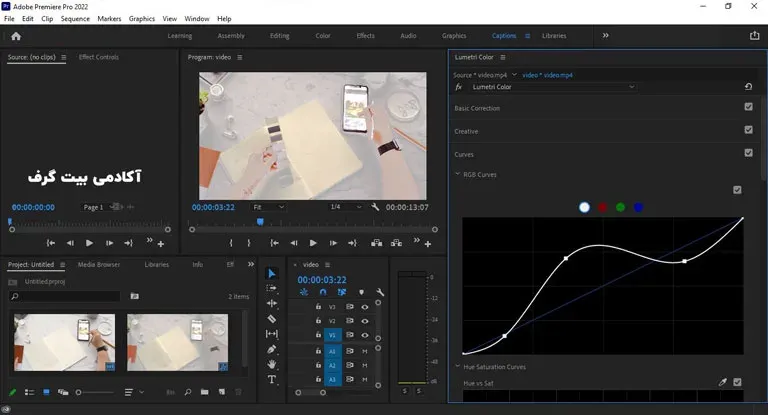768x415 pixels.
Task: Hide track V3 with eye icon
Action: click(x=364, y=307)
